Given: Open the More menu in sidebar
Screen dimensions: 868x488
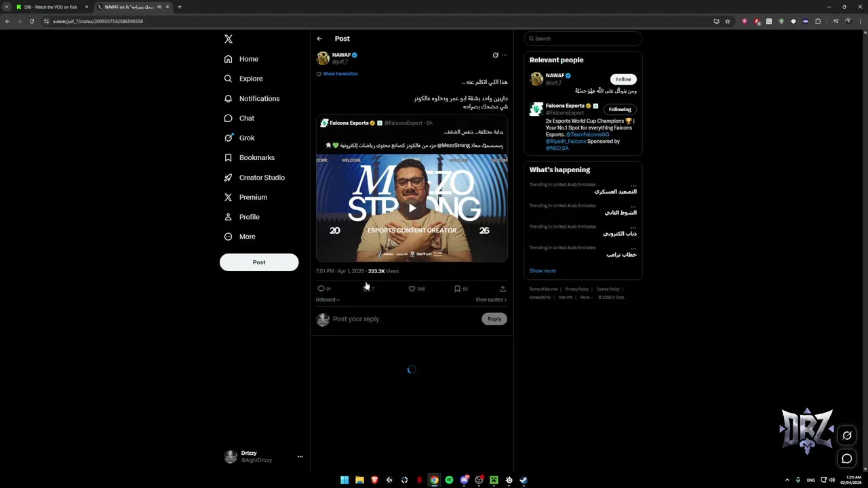Looking at the screenshot, I should tap(240, 237).
